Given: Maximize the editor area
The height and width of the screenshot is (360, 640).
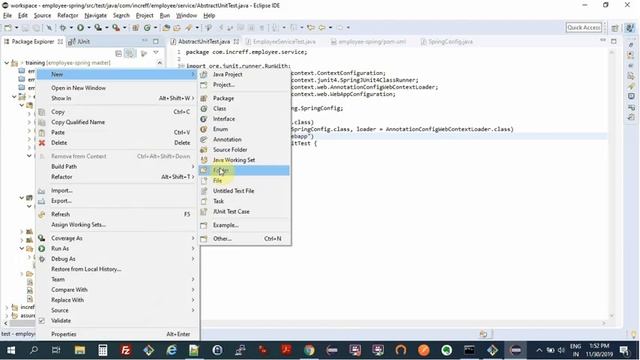Looking at the screenshot, I should coord(613,41).
